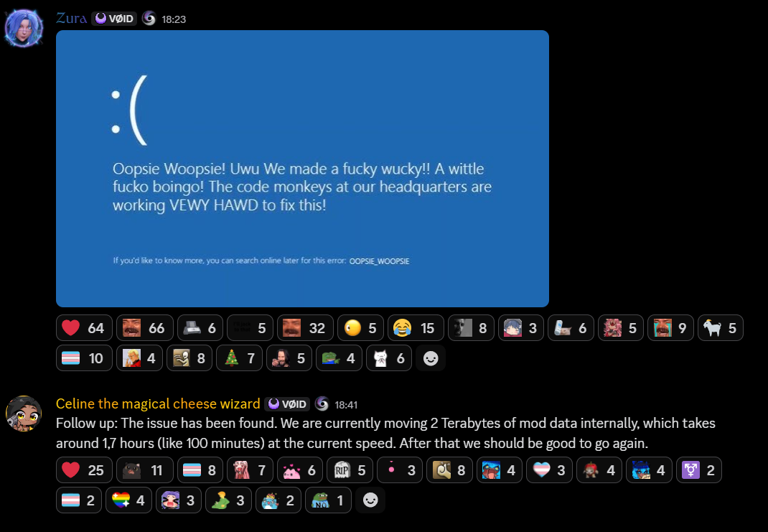The width and height of the screenshot is (768, 532).
Task: Click the grayscale man reaction showing 8
Action: tap(471, 327)
